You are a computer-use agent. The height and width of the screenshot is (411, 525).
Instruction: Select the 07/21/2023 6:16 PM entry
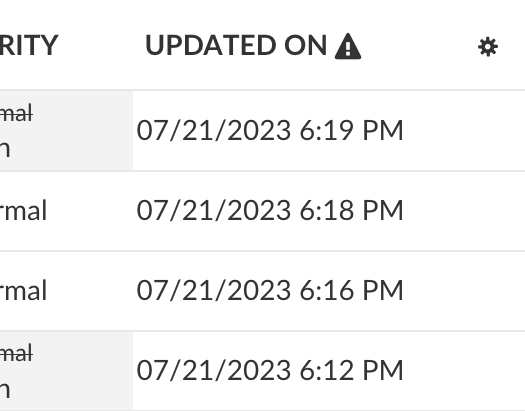click(270, 290)
